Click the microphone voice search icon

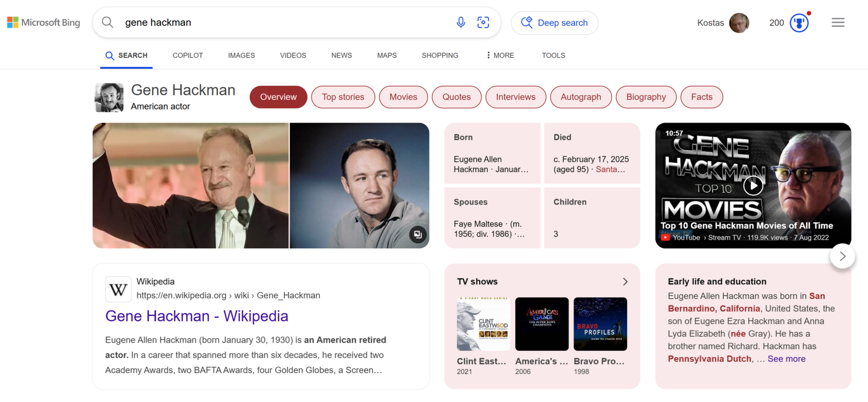461,22
